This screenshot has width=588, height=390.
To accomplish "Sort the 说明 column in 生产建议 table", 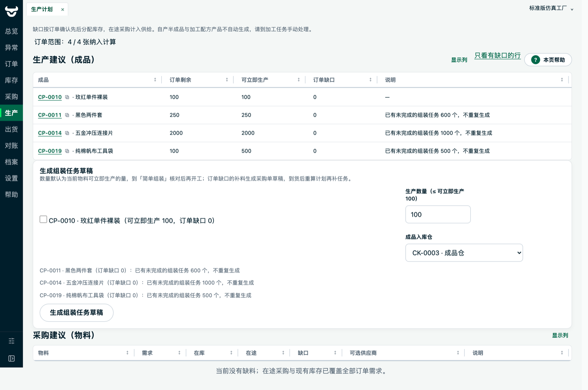I will (x=562, y=80).
